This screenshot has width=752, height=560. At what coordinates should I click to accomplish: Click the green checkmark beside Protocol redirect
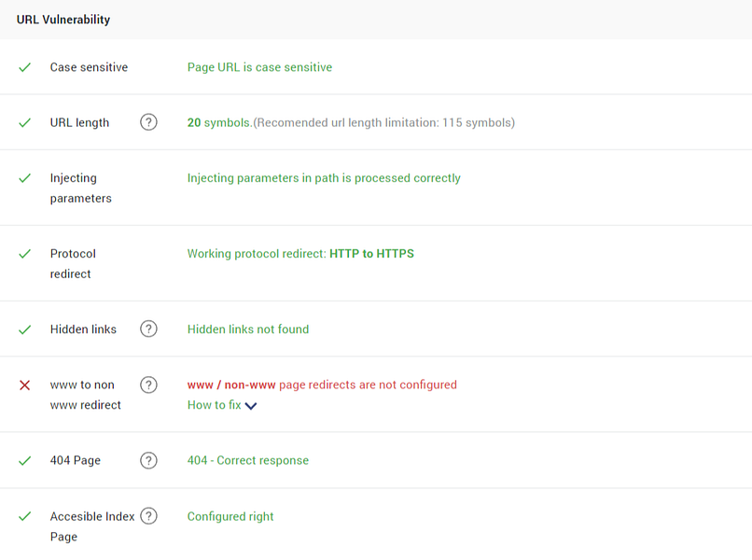[x=25, y=253]
